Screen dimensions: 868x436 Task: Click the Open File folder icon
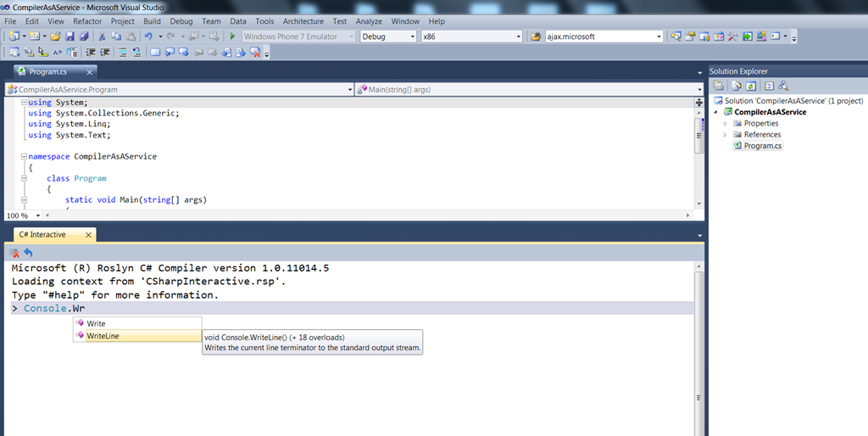coord(55,36)
